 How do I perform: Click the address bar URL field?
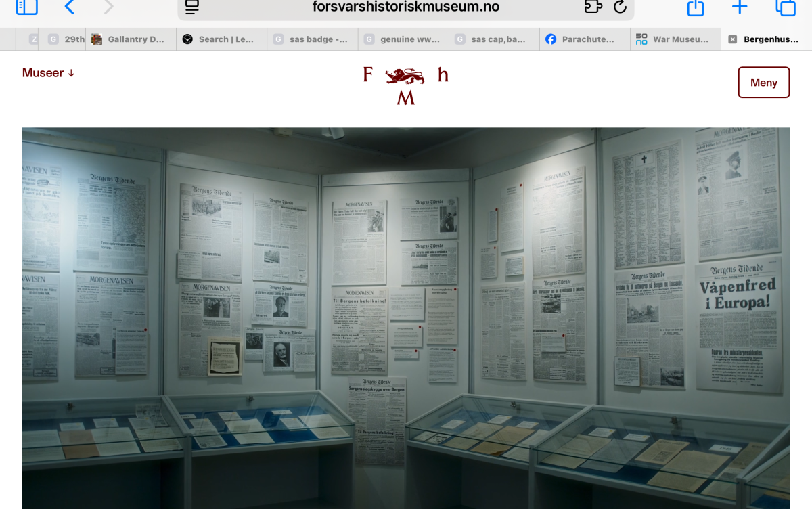[x=405, y=7]
